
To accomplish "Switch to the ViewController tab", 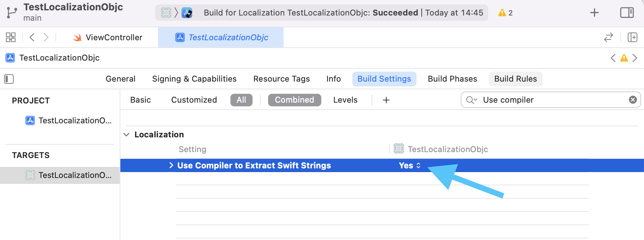I will (x=108, y=37).
